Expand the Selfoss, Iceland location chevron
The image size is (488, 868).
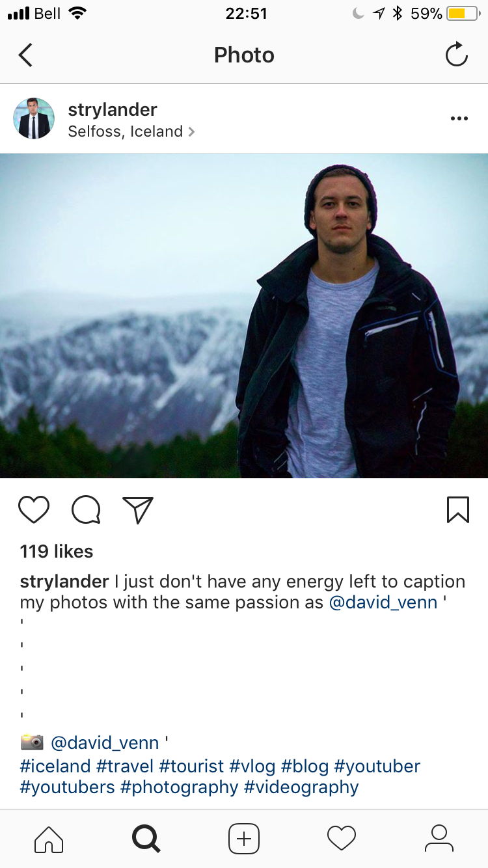tap(191, 131)
